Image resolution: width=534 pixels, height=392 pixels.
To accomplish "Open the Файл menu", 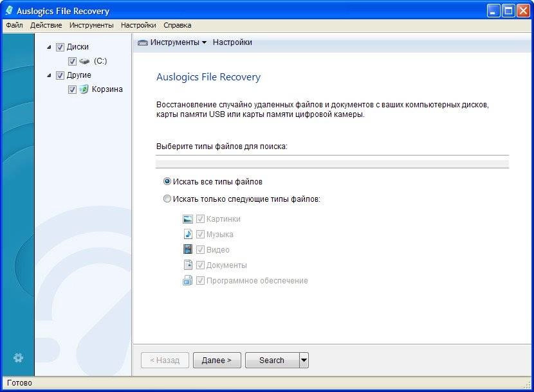I will coord(14,25).
